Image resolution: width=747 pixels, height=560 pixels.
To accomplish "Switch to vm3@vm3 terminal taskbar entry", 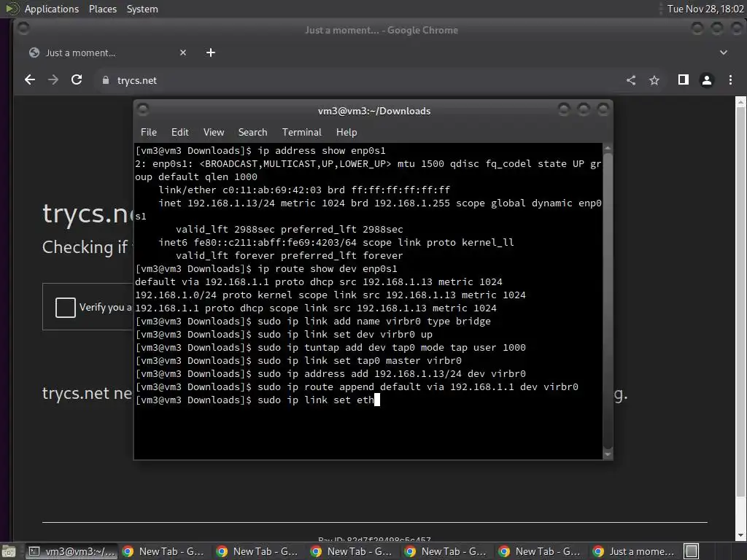I will [x=71, y=551].
